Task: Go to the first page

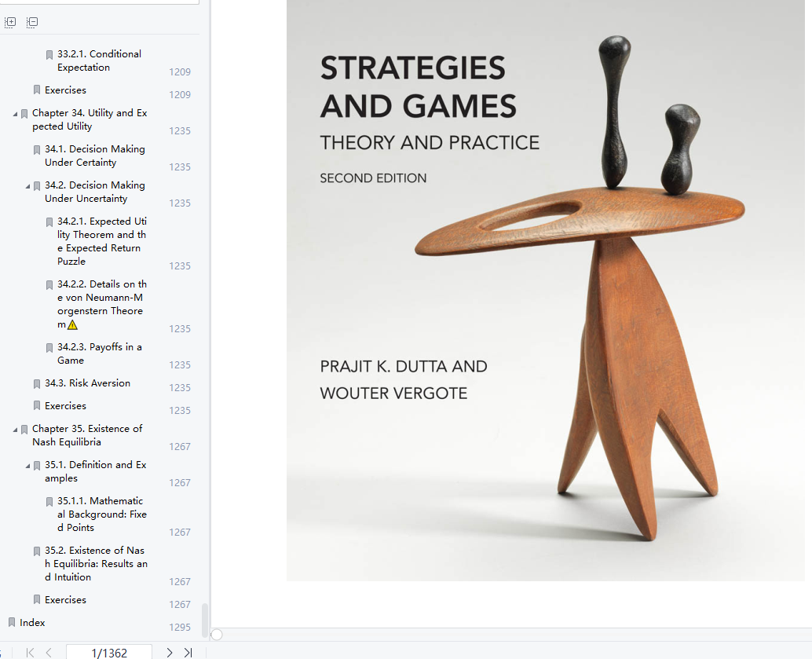Action: pos(30,653)
